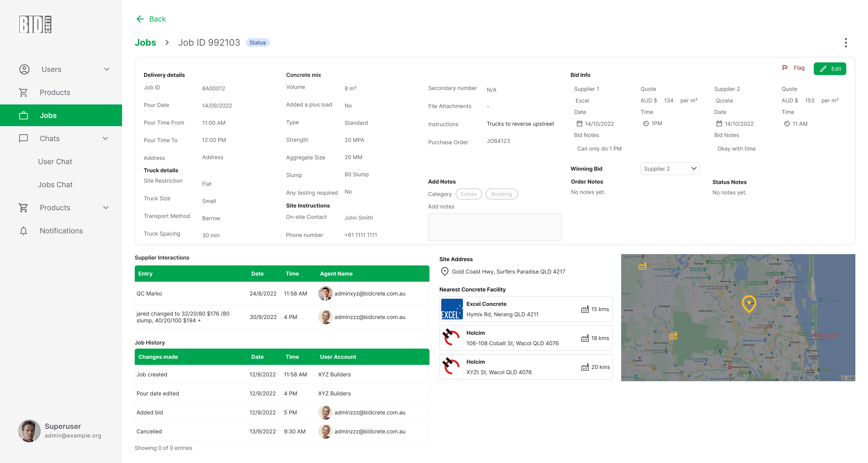This screenshot has width=868, height=463.
Task: Click the Users profile icon in sidebar
Action: coord(24,69)
